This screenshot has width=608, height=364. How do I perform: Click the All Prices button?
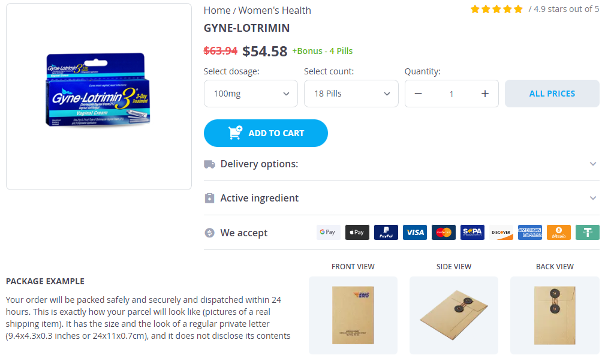coord(552,94)
